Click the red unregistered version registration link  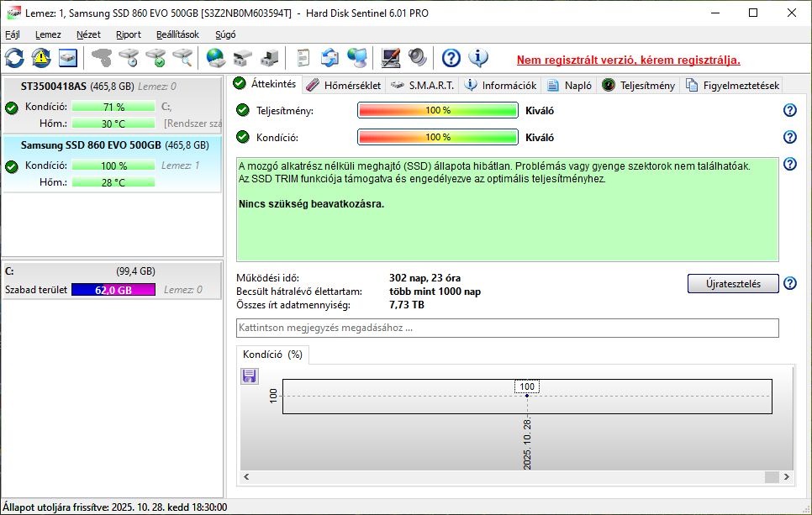tap(628, 60)
